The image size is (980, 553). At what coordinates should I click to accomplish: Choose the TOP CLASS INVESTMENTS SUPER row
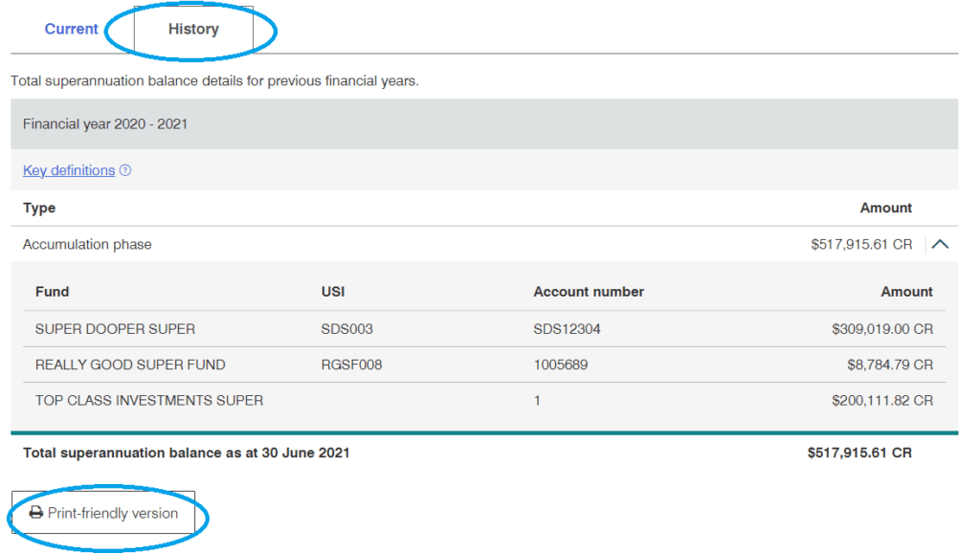click(x=149, y=401)
